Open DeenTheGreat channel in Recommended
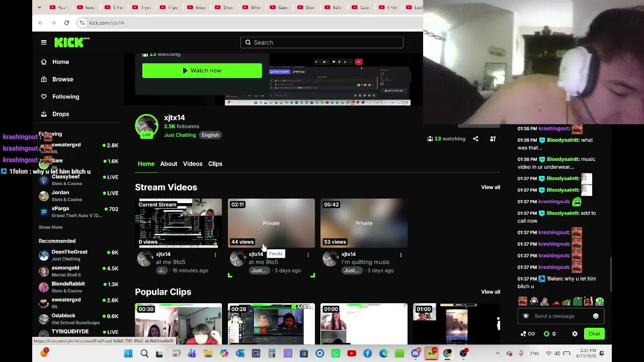 point(78,255)
